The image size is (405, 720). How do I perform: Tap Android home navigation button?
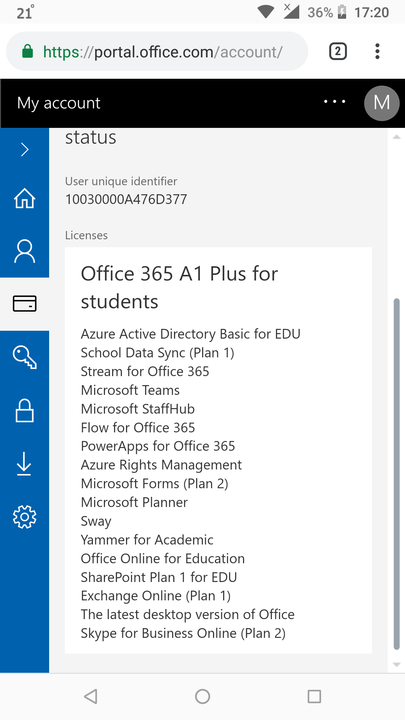point(202,697)
